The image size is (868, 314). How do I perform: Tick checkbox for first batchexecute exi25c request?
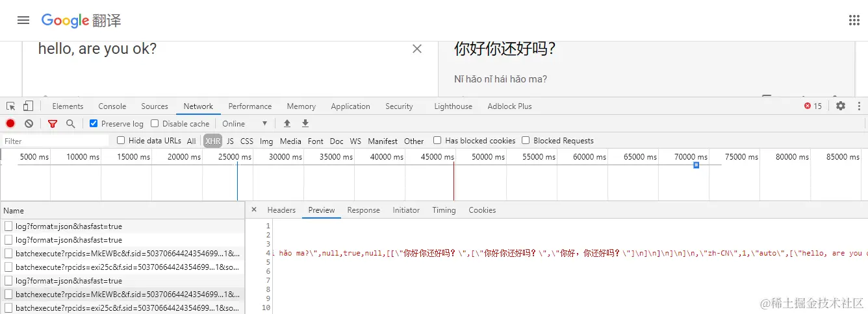coord(8,267)
